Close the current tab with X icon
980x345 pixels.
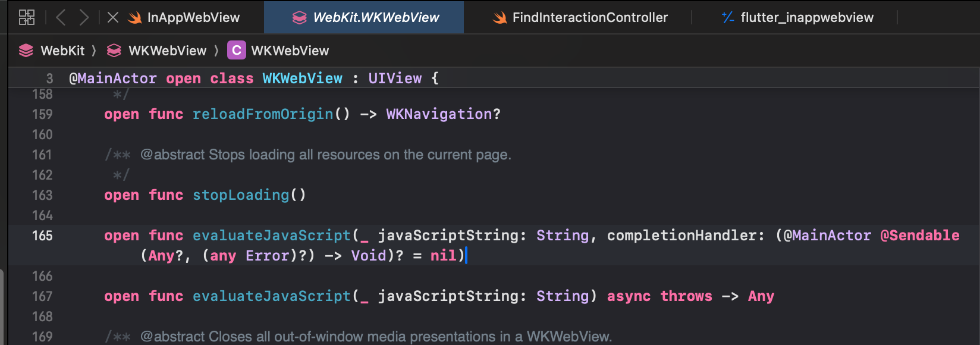pyautogui.click(x=112, y=17)
